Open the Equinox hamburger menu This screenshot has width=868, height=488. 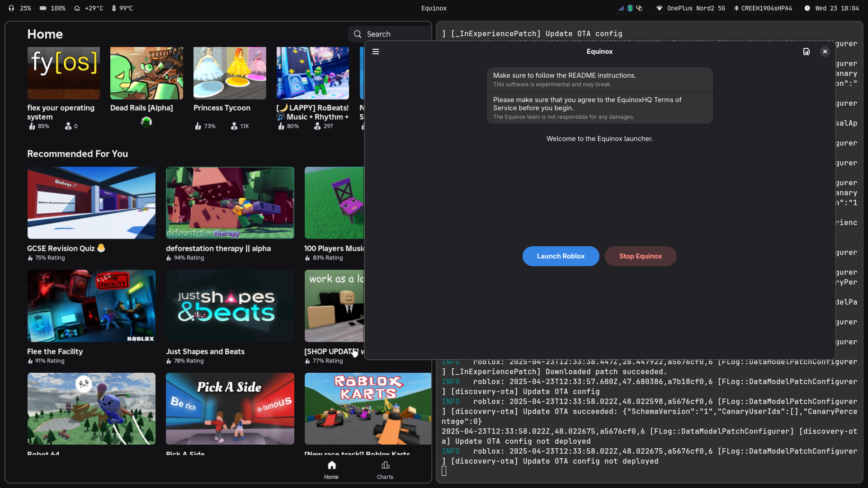376,52
